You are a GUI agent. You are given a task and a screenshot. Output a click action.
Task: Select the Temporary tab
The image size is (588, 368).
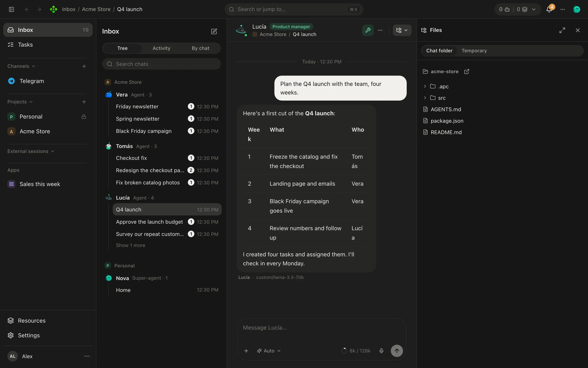pyautogui.click(x=474, y=51)
